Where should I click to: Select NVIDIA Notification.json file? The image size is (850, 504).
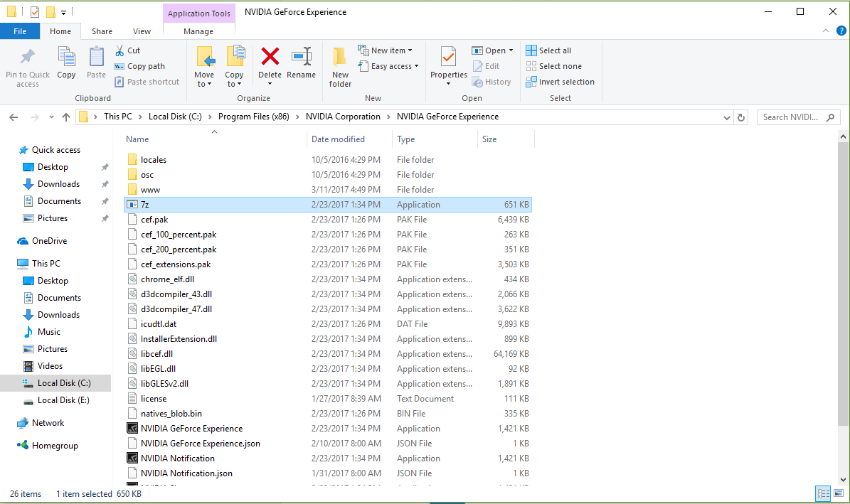point(186,473)
